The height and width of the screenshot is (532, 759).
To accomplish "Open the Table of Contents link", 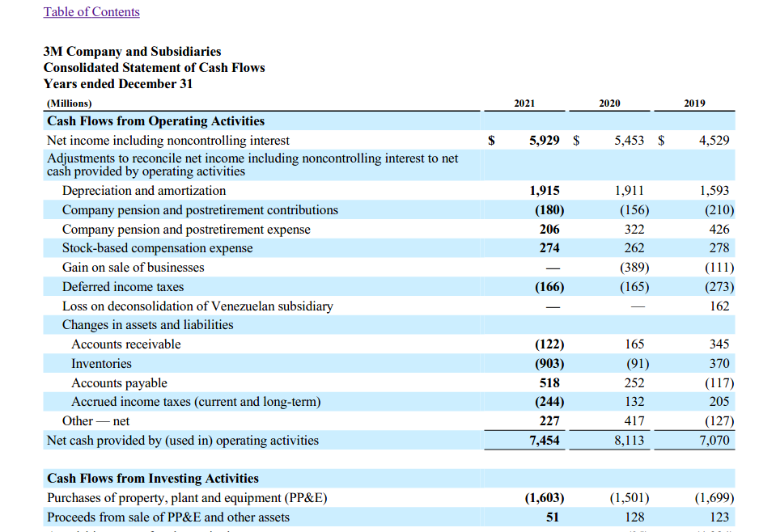I will point(91,11).
